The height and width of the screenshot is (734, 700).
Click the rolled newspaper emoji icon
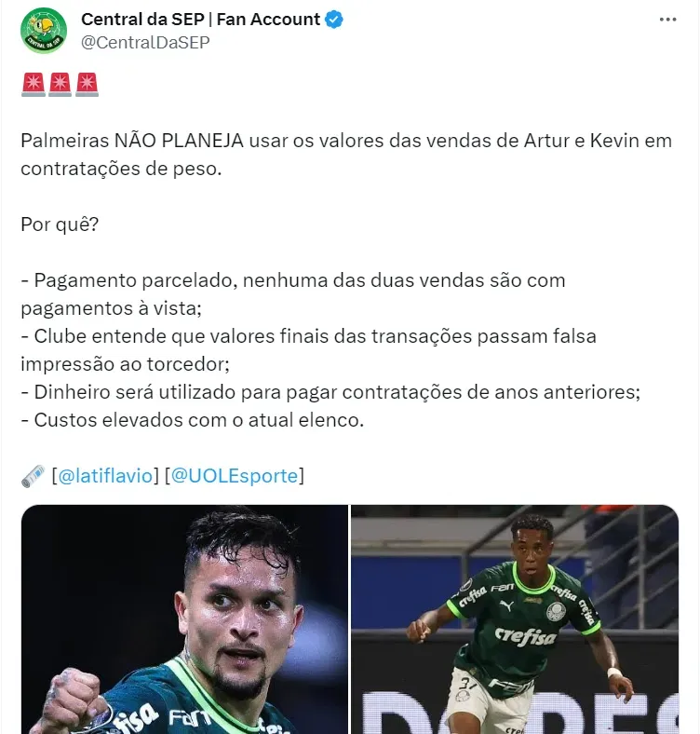click(34, 476)
